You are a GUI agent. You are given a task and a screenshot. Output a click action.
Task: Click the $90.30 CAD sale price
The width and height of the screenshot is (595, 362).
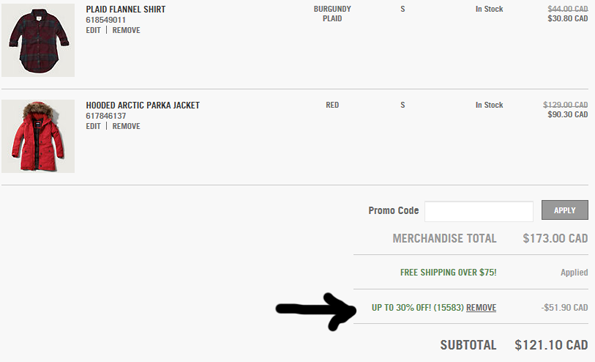point(568,115)
